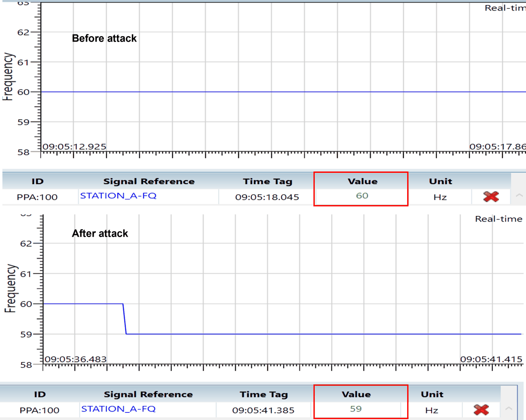
Task: Click Signal Reference header in the lower table
Action: 148,394
